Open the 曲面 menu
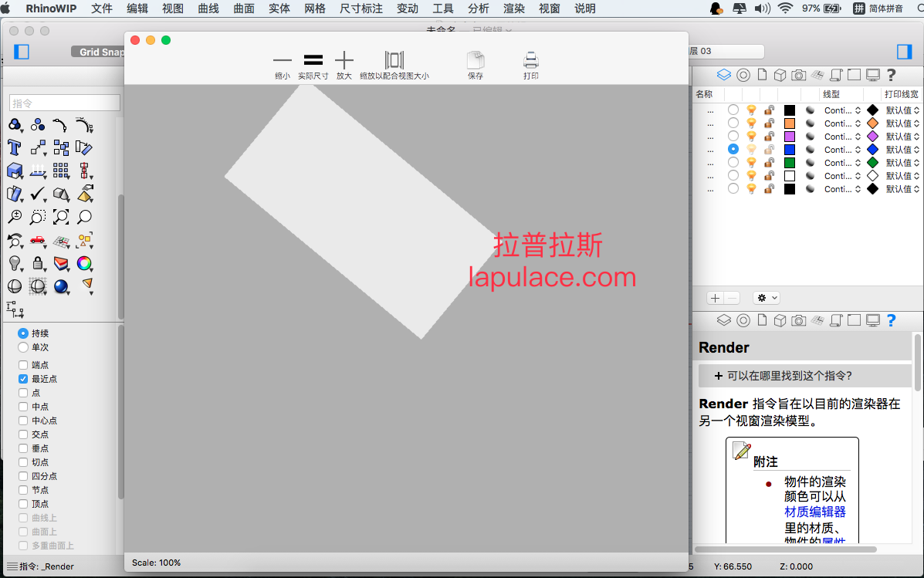Viewport: 924px width, 578px height. pos(244,8)
